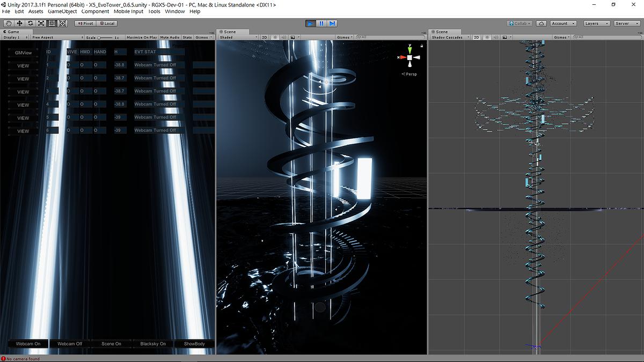Viewport: 644px width, 362px height.
Task: Select the combined Transform tool
Action: coord(62,24)
